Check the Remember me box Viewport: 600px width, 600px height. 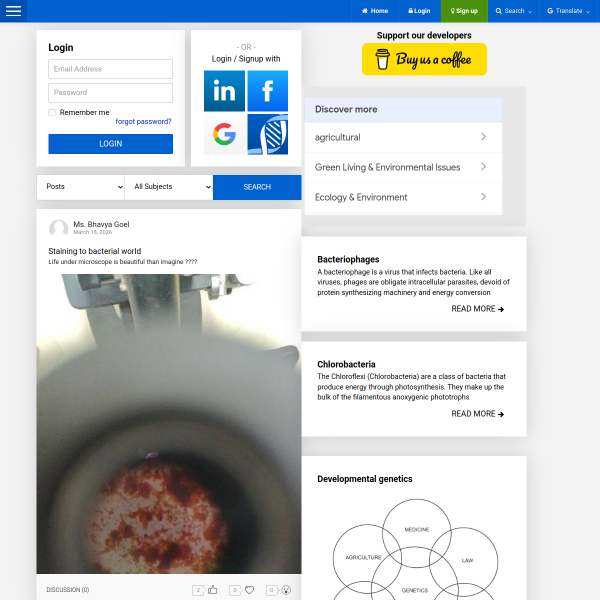pos(52,112)
